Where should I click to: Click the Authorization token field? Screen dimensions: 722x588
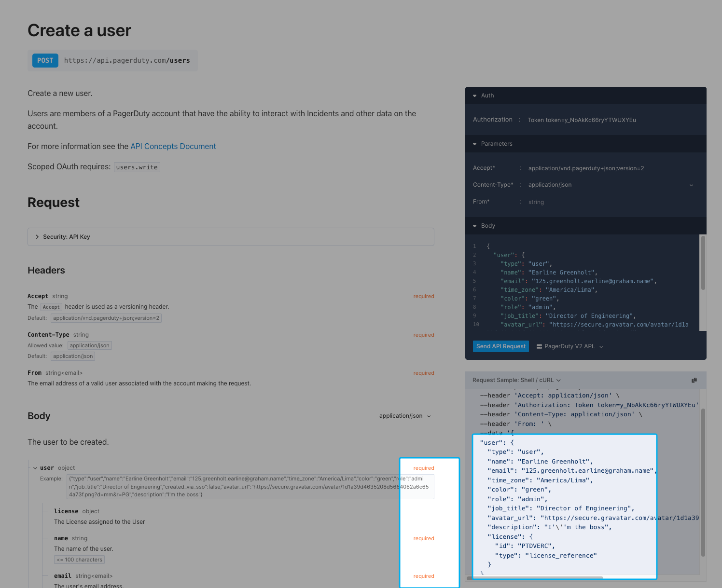pos(611,120)
